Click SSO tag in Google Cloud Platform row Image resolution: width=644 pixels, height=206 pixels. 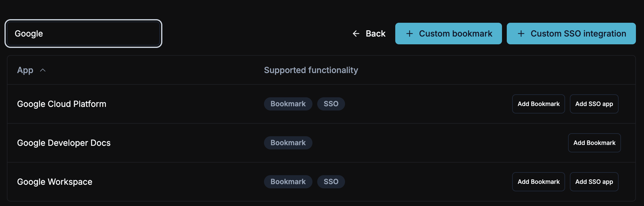tap(331, 104)
